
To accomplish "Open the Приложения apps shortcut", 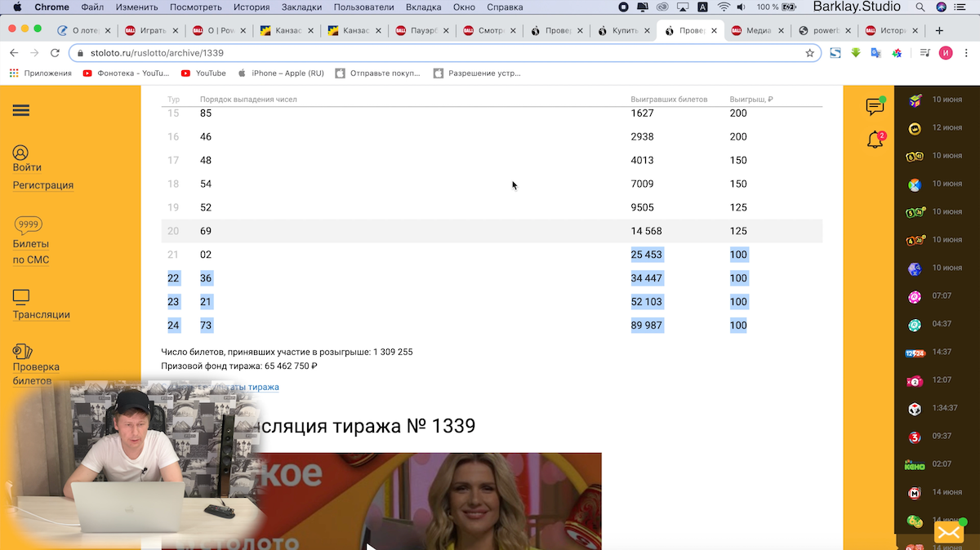I will click(x=41, y=73).
